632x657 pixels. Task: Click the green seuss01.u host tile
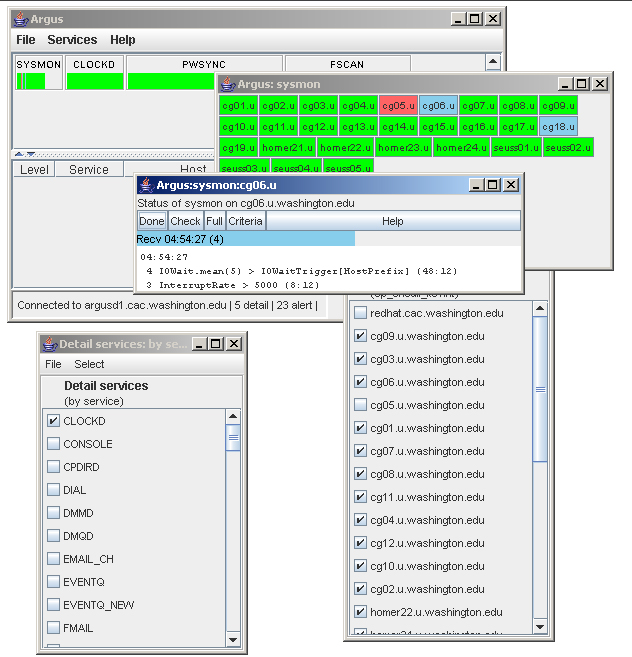pyautogui.click(x=516, y=148)
